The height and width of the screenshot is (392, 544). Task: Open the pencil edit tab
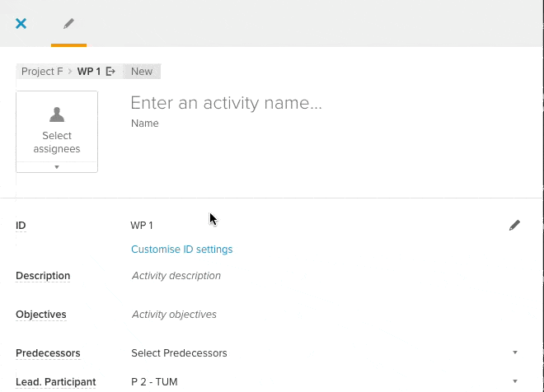tap(68, 24)
